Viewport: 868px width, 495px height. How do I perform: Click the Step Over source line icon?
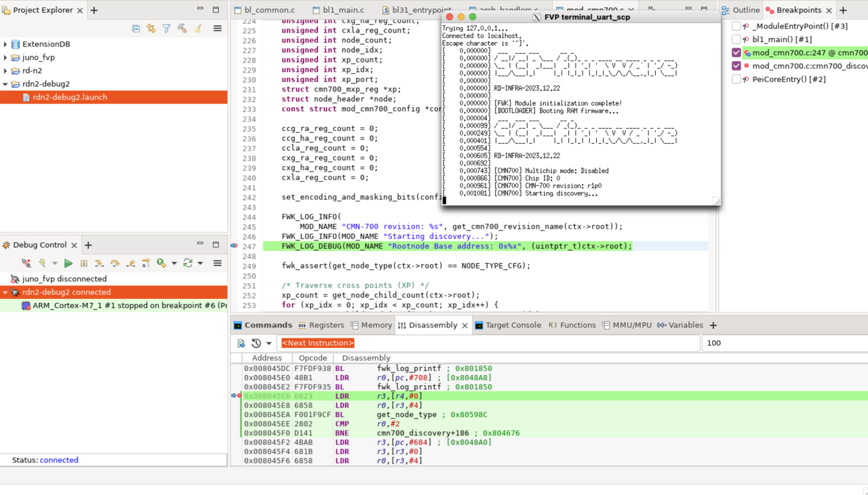coord(115,263)
